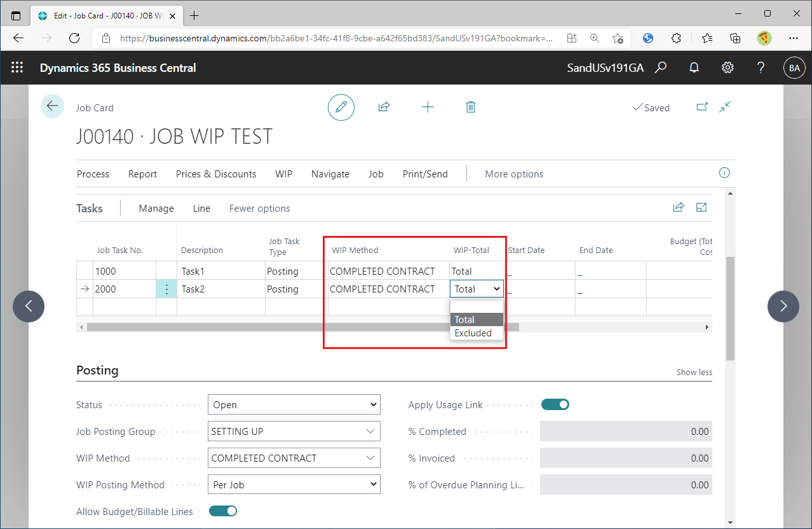Image resolution: width=812 pixels, height=529 pixels.
Task: Share the Job Card via the share icon
Action: (x=384, y=107)
